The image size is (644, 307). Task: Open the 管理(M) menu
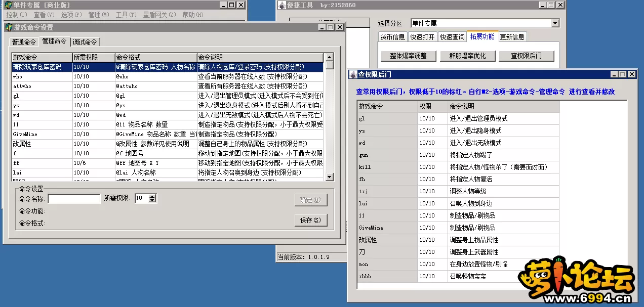click(x=98, y=15)
